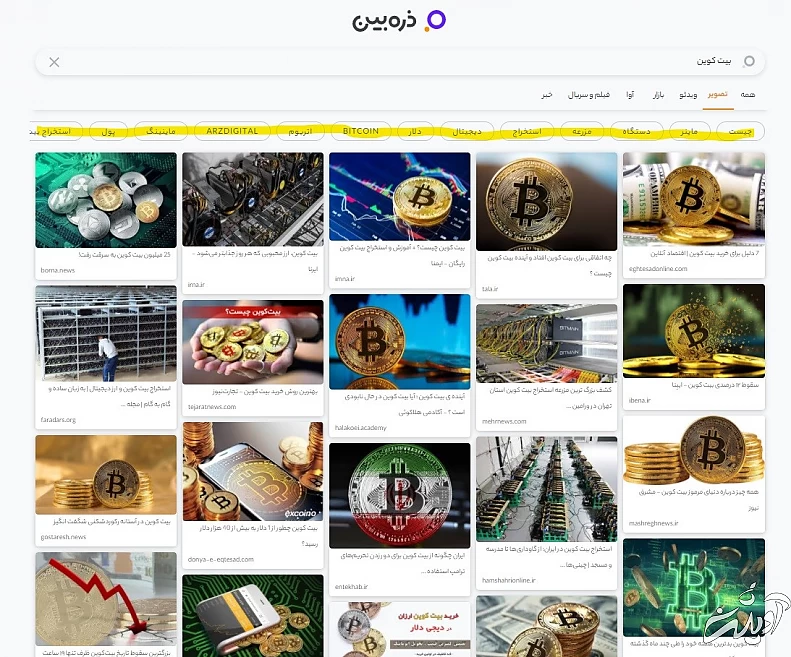Open the falling red arrow bitcoin image
791x657 pixels.
[x=106, y=598]
